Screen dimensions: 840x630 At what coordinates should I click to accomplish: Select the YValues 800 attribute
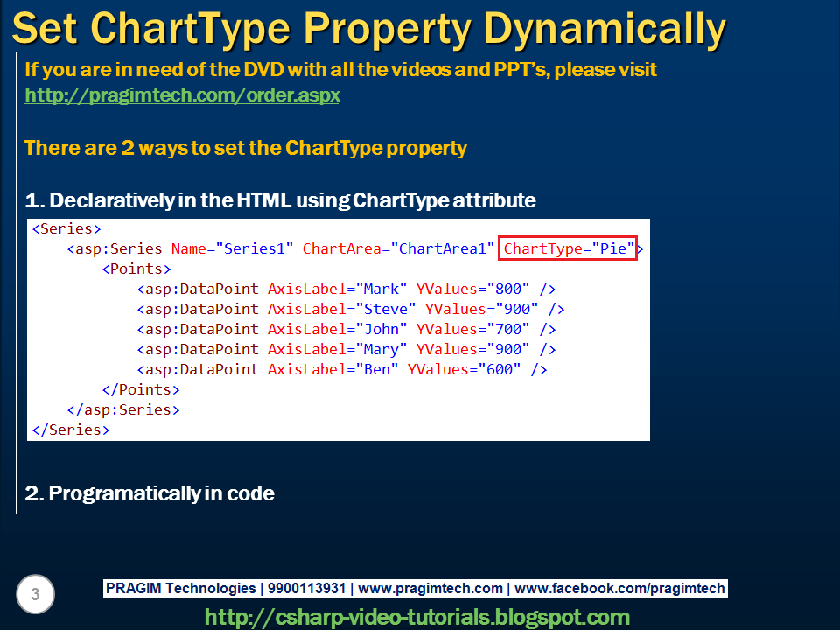(472, 289)
